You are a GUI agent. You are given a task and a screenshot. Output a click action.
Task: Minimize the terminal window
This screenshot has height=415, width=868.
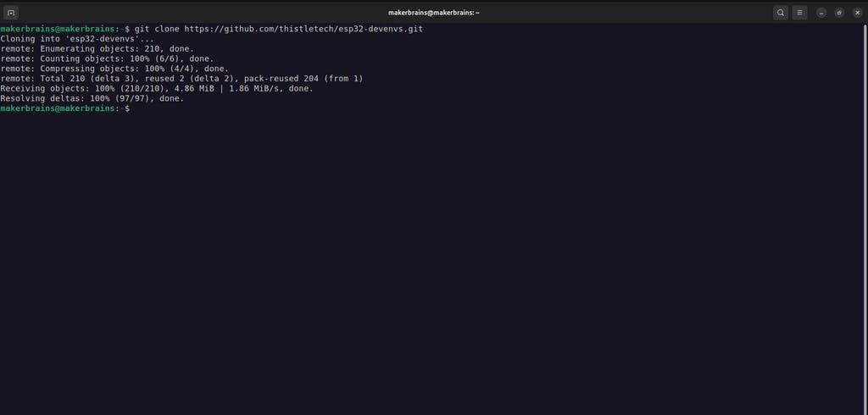pos(822,13)
